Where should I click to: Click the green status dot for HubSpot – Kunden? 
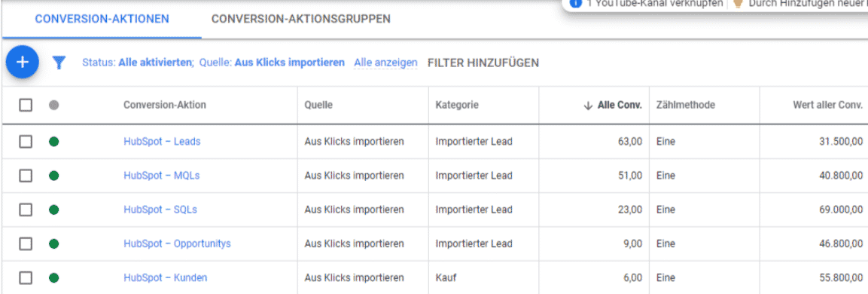coord(53,278)
